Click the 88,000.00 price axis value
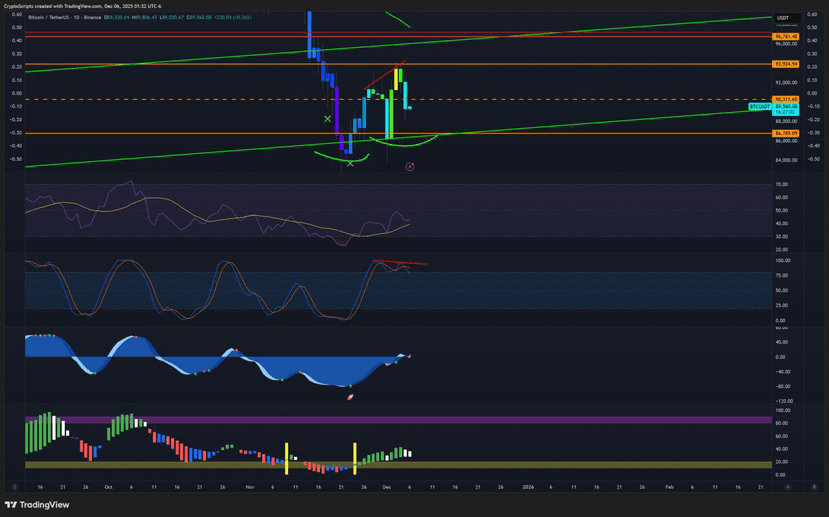Screen dimensions: 829x517 786,122
